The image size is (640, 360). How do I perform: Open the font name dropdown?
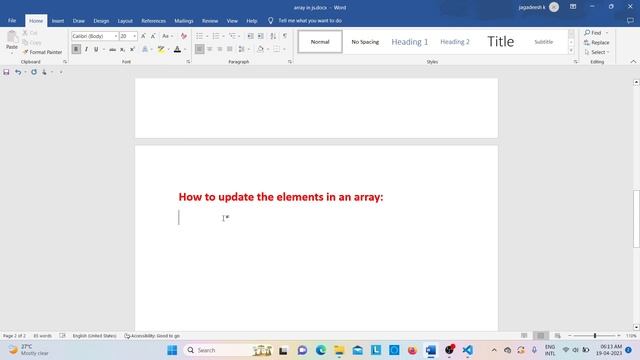[x=116, y=36]
